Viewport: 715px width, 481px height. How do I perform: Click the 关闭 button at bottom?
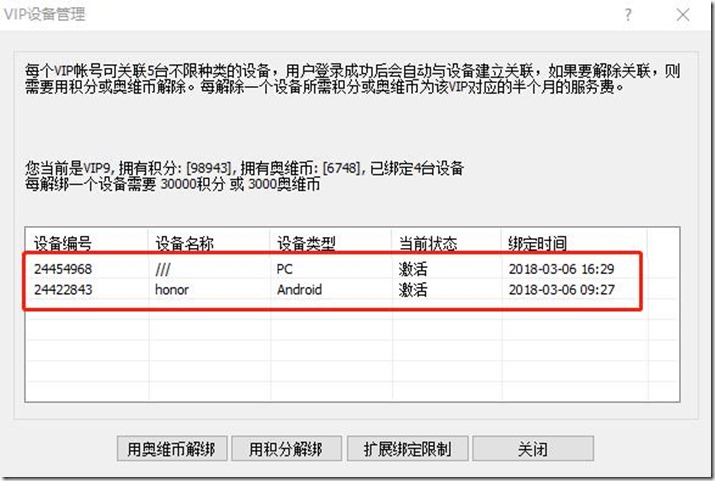tap(533, 448)
